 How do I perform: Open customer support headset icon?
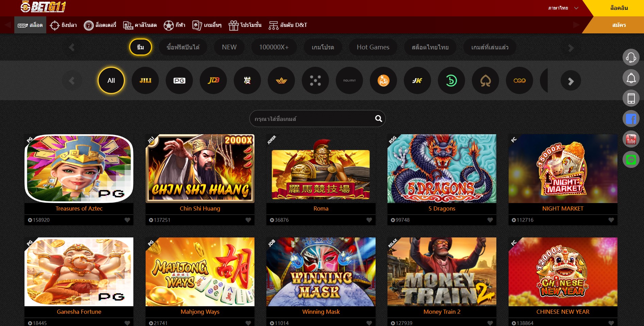[631, 58]
